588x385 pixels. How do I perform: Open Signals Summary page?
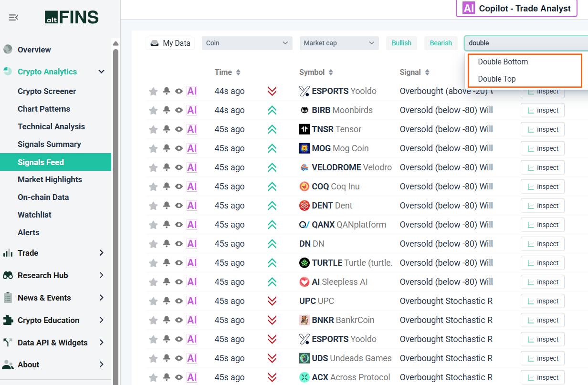coord(49,144)
